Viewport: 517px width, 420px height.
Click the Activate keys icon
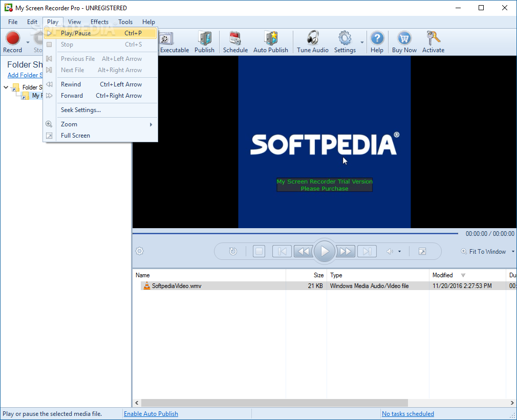(433, 42)
